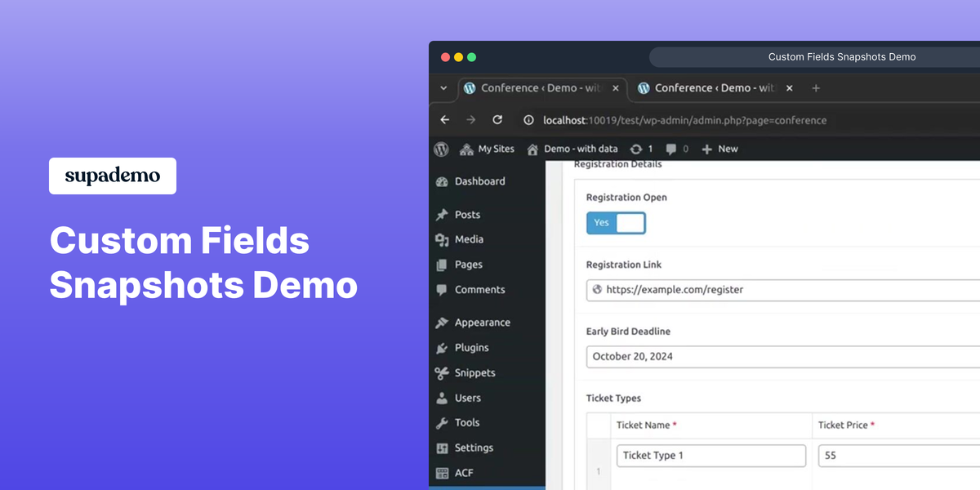Open Settings in WordPress sidebar

(x=487, y=448)
